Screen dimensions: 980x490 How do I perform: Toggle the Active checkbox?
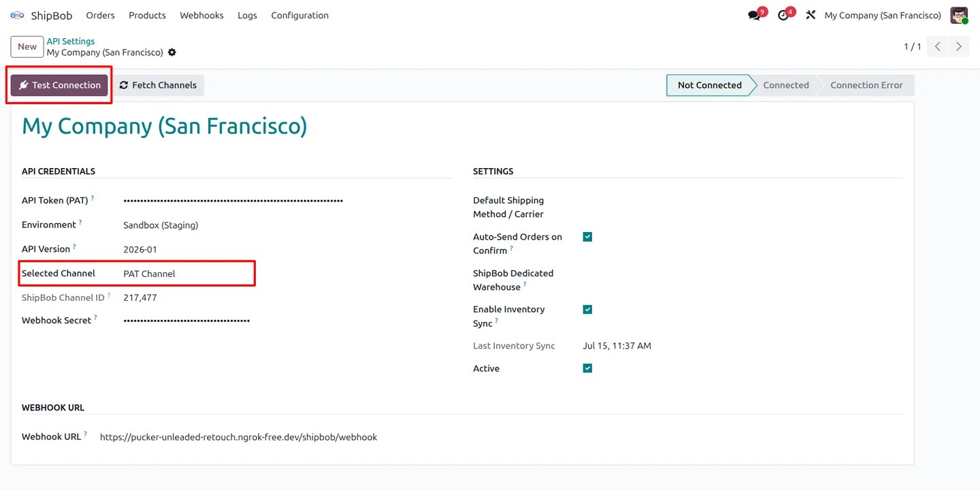tap(587, 368)
